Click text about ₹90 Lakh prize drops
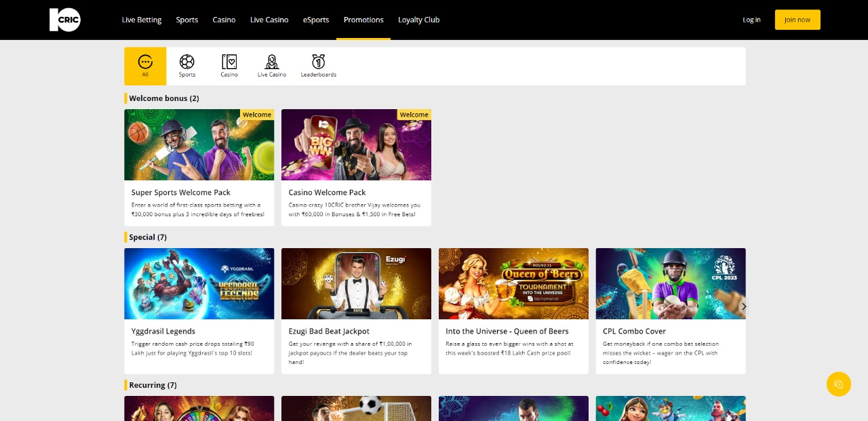The image size is (868, 421). tap(193, 348)
